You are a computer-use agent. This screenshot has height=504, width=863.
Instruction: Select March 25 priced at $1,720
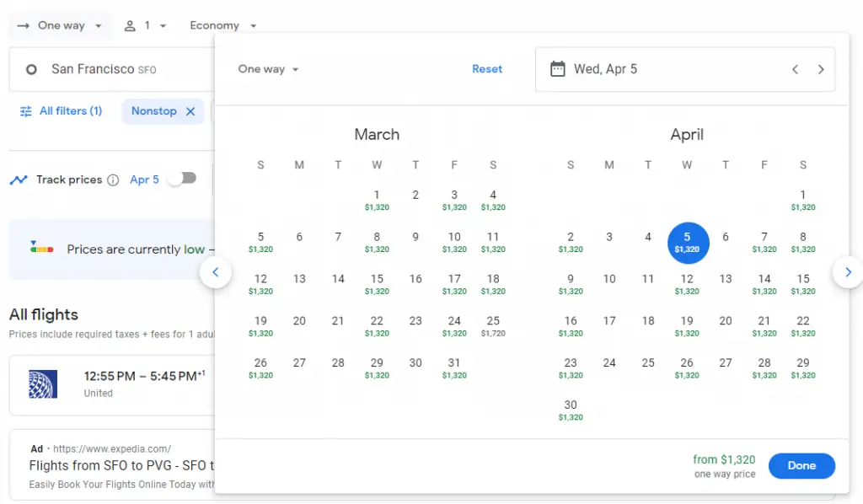tap(493, 325)
